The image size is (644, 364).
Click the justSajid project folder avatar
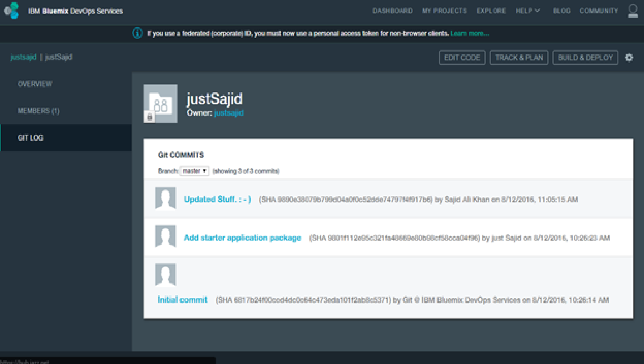coord(160,103)
